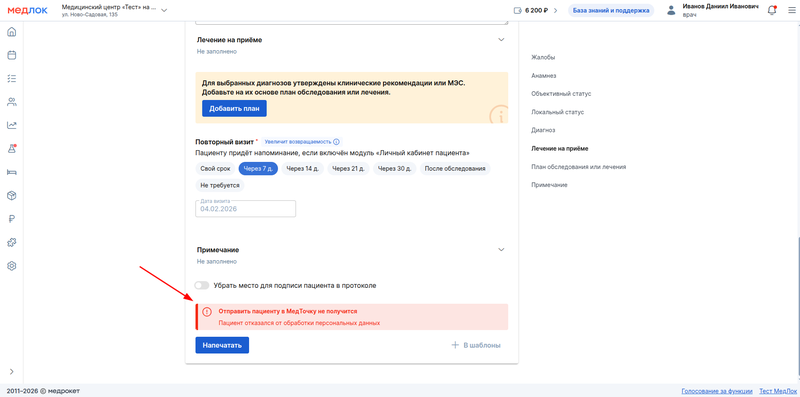
Task: Open База знаний и поддержка
Action: click(x=611, y=10)
